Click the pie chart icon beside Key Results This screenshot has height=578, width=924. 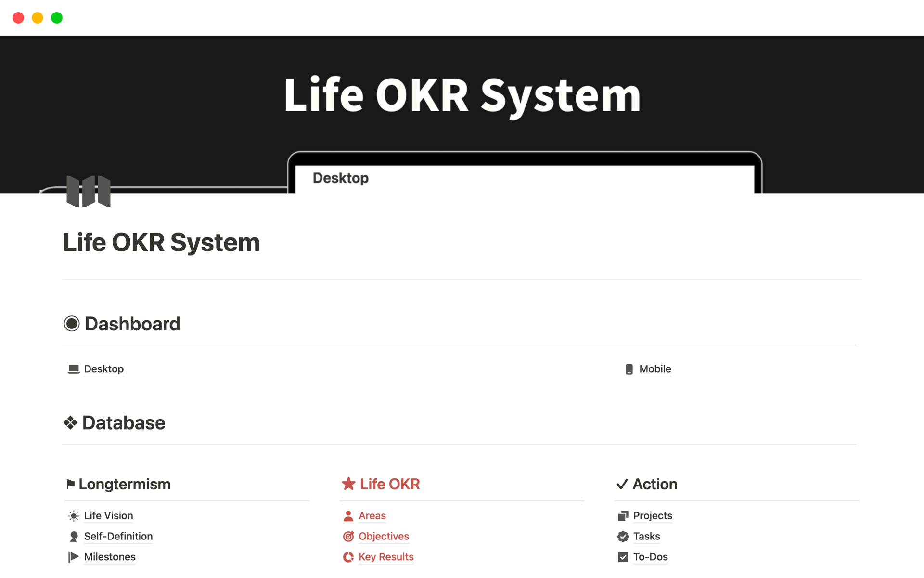348,557
